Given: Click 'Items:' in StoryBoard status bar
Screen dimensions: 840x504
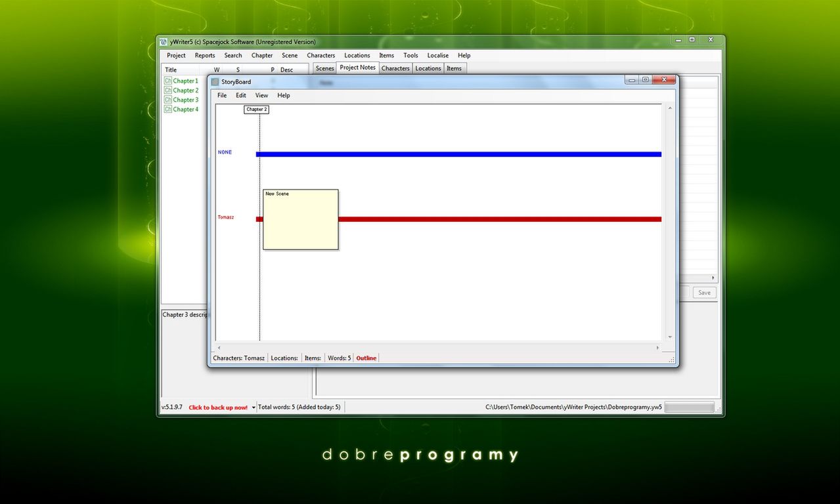Looking at the screenshot, I should click(x=313, y=358).
